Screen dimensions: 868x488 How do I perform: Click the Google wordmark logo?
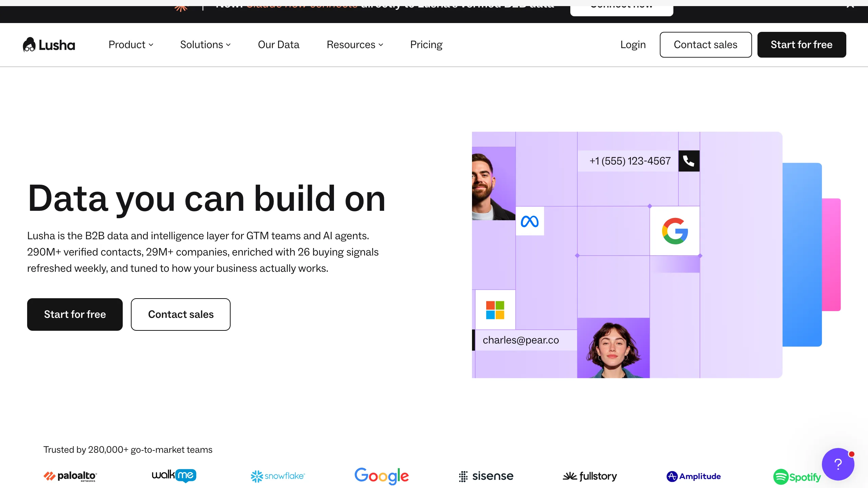[x=381, y=476]
